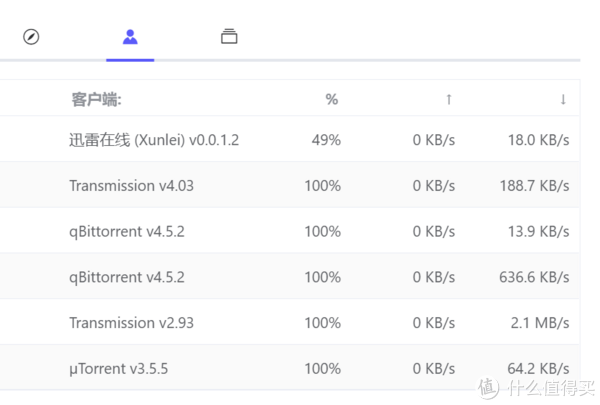The image size is (600, 405).
Task: Open the stacked layers tab icon
Action: (x=229, y=37)
